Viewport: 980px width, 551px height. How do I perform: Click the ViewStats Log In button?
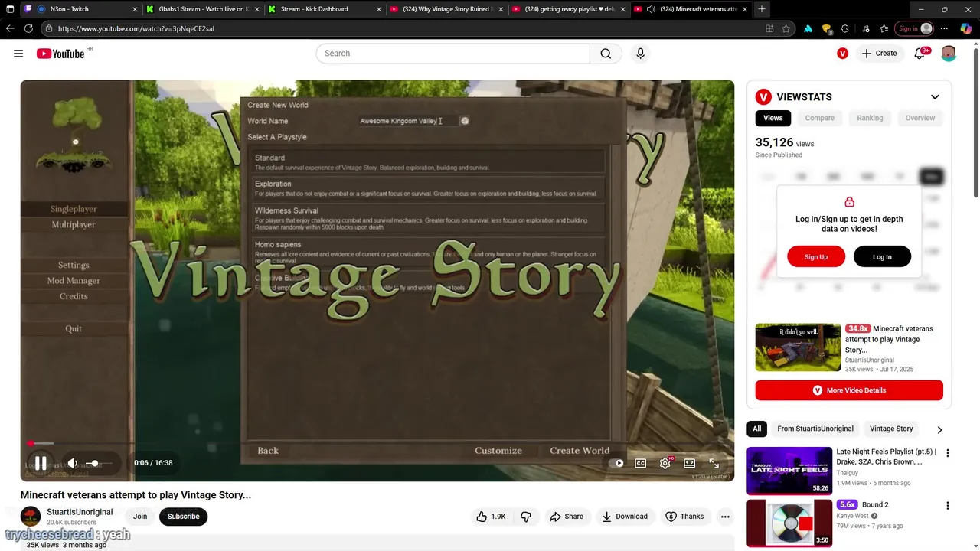click(x=882, y=256)
